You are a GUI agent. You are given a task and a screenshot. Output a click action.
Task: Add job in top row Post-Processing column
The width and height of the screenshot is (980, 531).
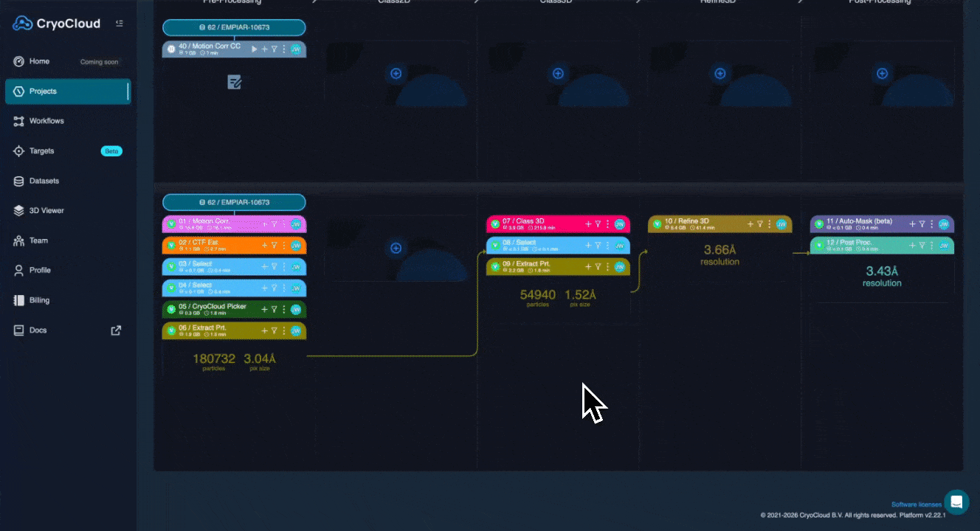[882, 73]
